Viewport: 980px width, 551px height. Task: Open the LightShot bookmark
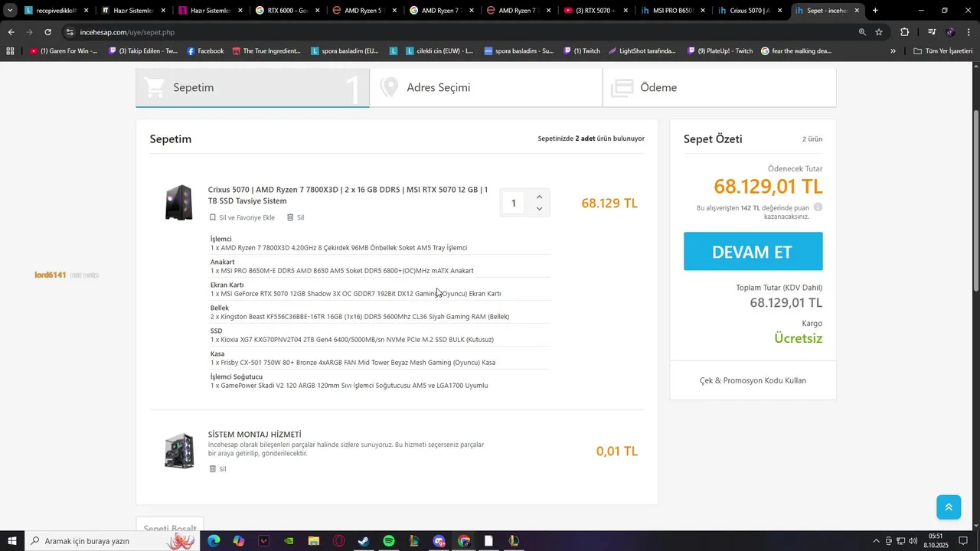pyautogui.click(x=642, y=51)
